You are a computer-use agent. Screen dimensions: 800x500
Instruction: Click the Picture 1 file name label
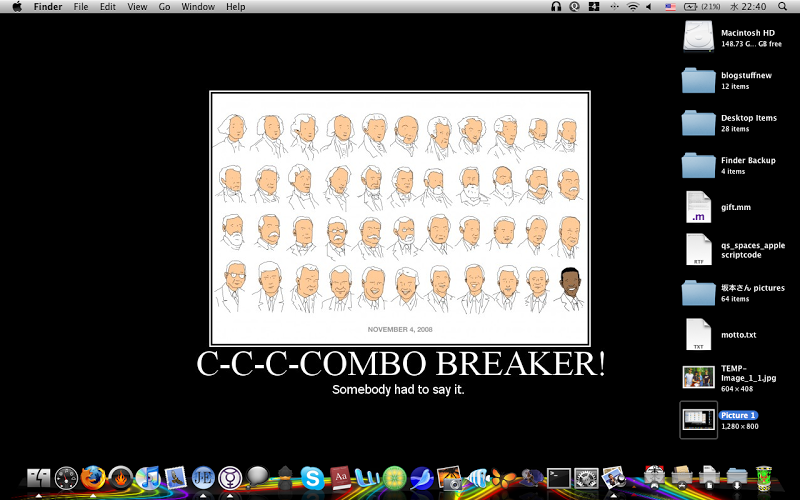point(738,415)
